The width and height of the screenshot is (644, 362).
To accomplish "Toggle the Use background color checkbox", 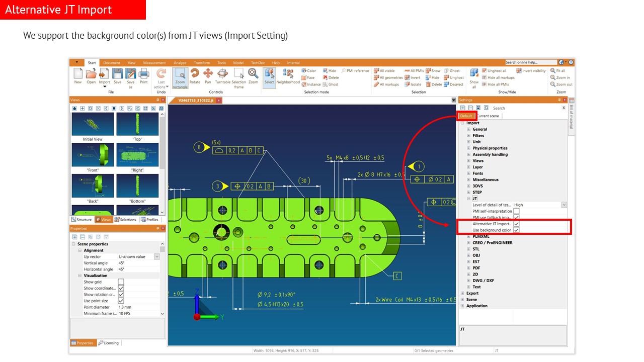I will coord(516,230).
